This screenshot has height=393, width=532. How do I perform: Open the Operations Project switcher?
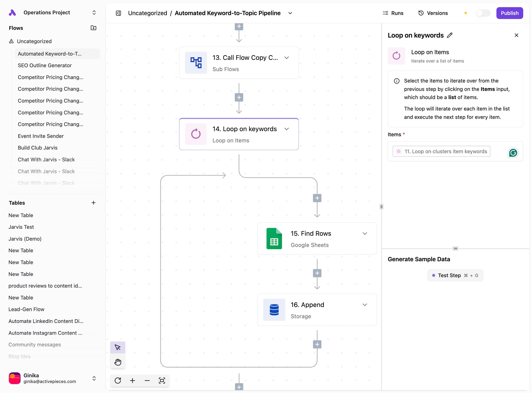pyautogui.click(x=94, y=12)
